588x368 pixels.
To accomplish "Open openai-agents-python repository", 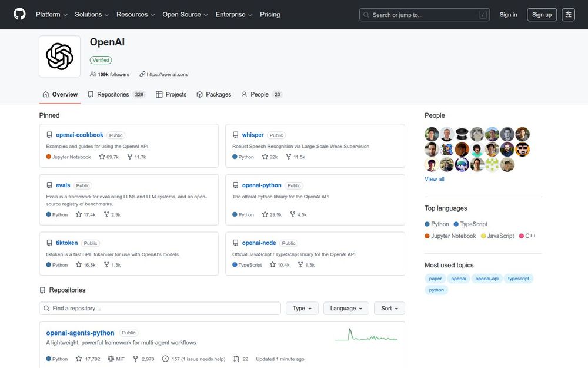I will pos(80,333).
